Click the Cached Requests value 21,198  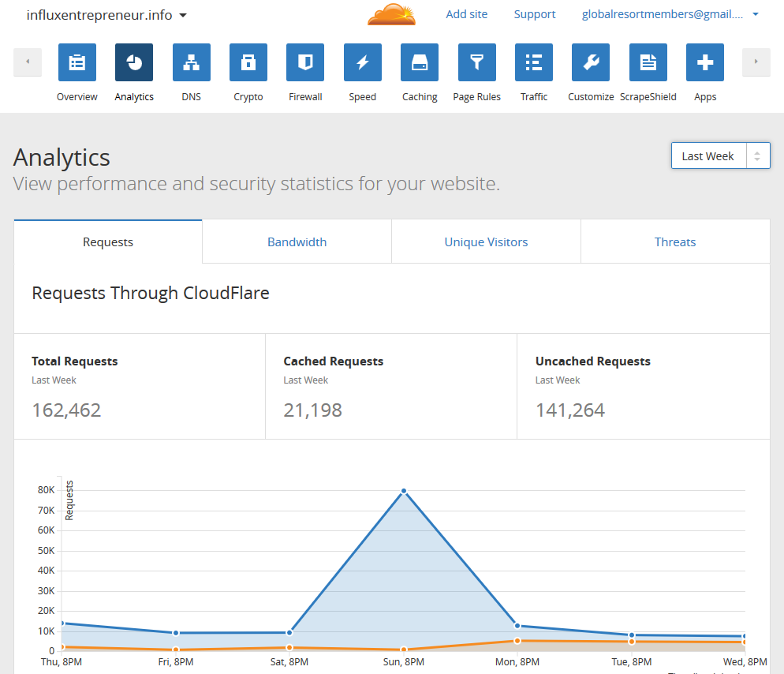(313, 410)
